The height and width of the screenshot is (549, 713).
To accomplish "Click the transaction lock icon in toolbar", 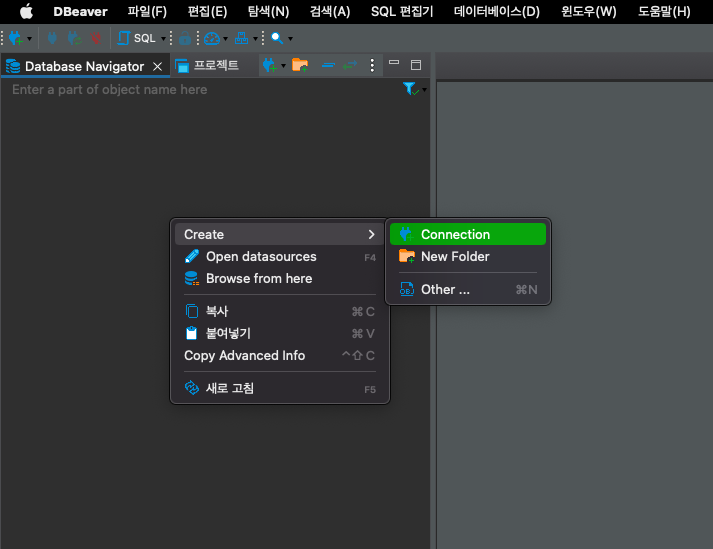I will pyautogui.click(x=185, y=38).
